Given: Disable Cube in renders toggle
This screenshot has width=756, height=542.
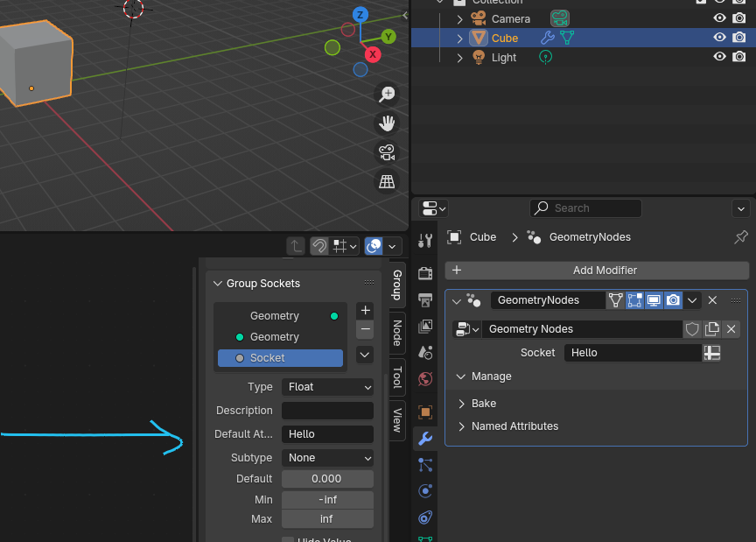Looking at the screenshot, I should click(738, 37).
